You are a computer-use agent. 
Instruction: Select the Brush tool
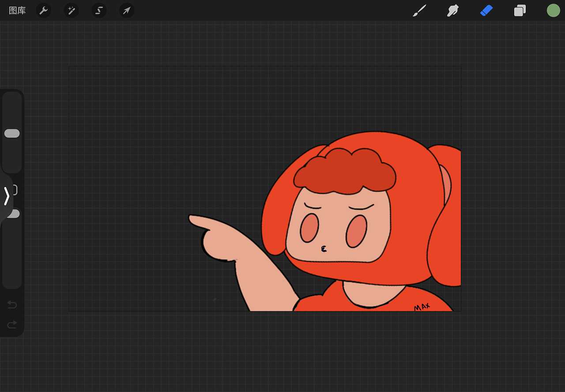419,11
